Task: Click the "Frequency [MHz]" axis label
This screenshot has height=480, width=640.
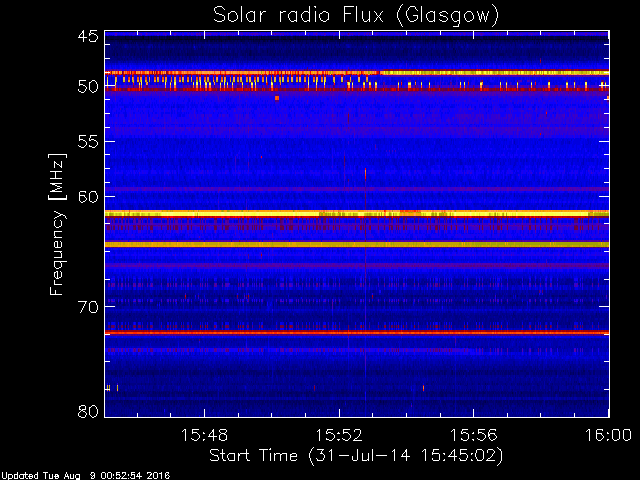Action: coord(57,224)
